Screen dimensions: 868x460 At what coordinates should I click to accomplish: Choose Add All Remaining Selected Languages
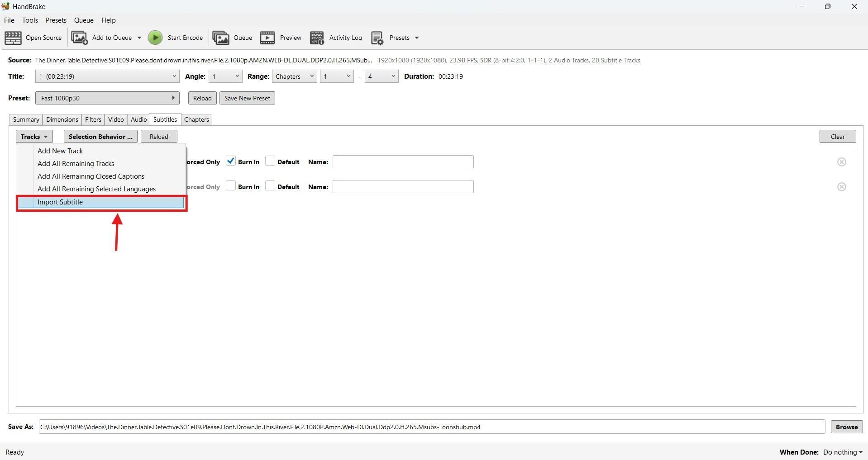tap(101, 189)
